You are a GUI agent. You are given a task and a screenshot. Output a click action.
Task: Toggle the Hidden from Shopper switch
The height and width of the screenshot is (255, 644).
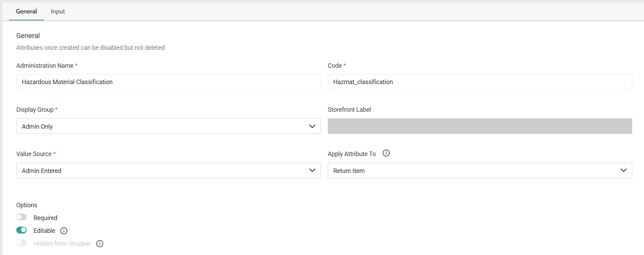pos(21,243)
